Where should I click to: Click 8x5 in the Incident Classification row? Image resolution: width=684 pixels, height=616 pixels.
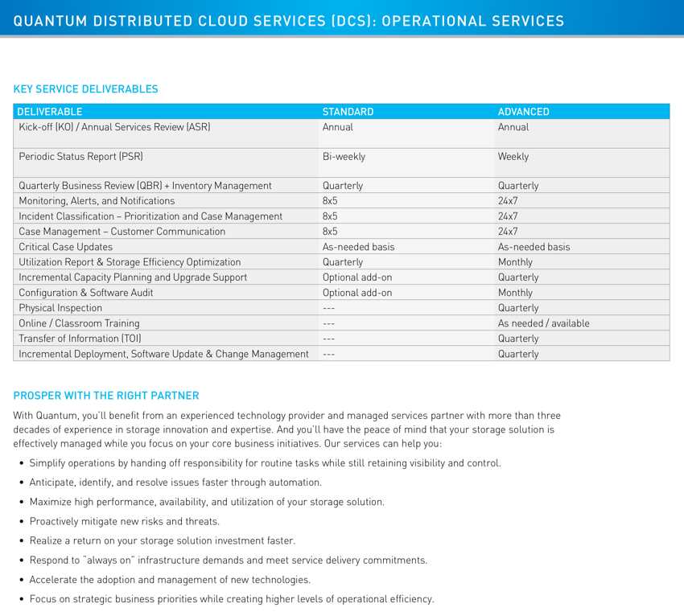[330, 216]
